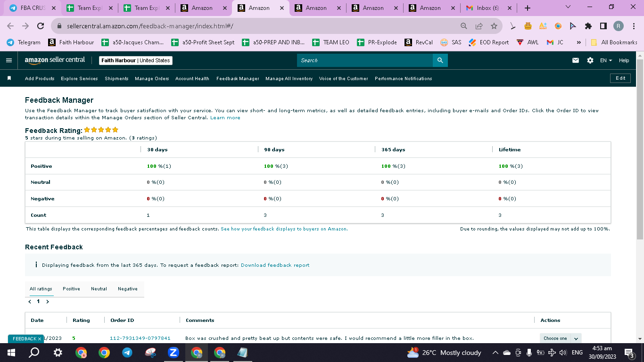Open the Seller Central hamburger menu
The width and height of the screenshot is (644, 362).
click(x=9, y=60)
